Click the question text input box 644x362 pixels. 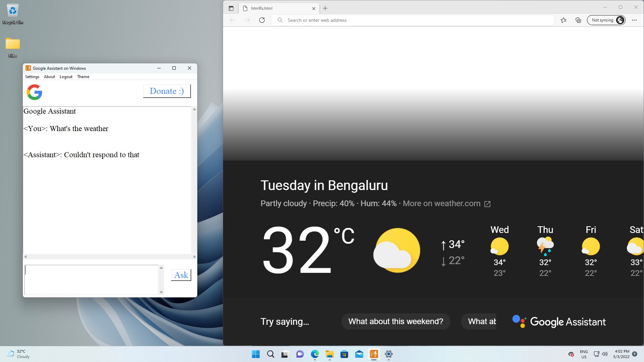tap(91, 280)
